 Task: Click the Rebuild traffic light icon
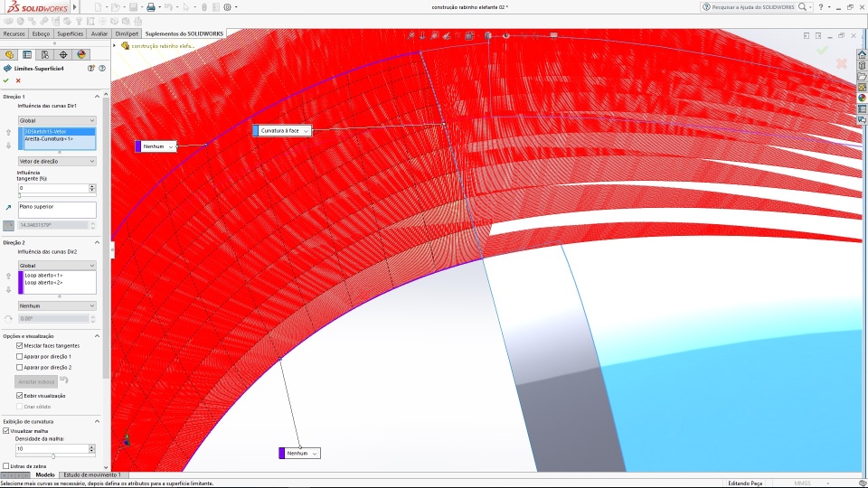[x=203, y=7]
